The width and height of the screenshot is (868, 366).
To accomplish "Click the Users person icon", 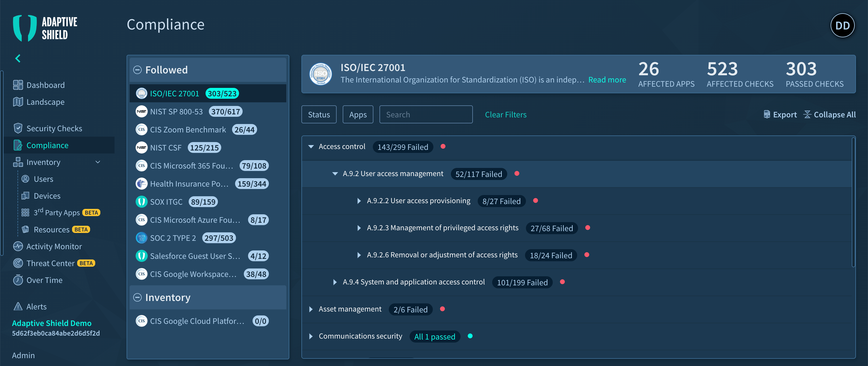I will pos(25,179).
